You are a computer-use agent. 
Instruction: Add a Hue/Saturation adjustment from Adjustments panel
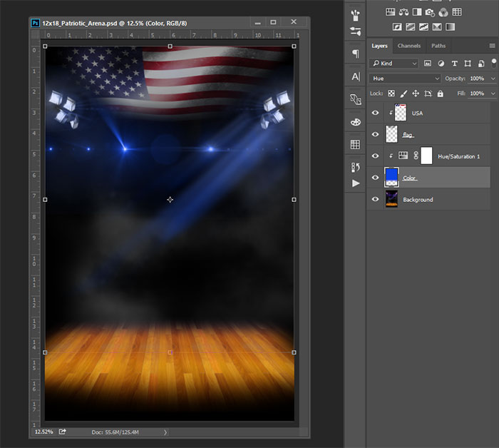click(x=390, y=12)
